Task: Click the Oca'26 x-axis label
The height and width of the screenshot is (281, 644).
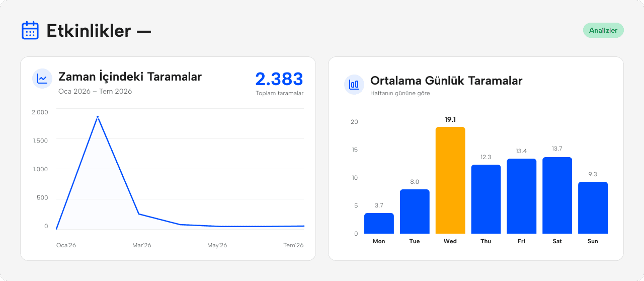Action: [x=66, y=245]
